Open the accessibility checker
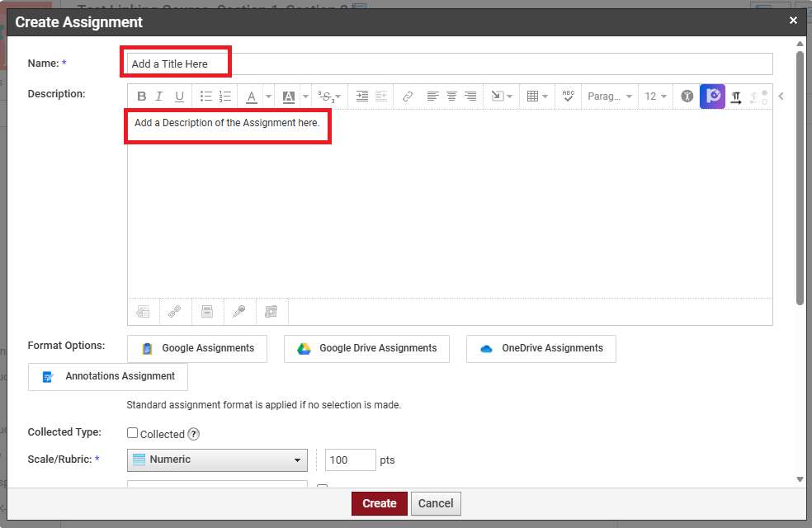This screenshot has height=528, width=812. pos(687,97)
